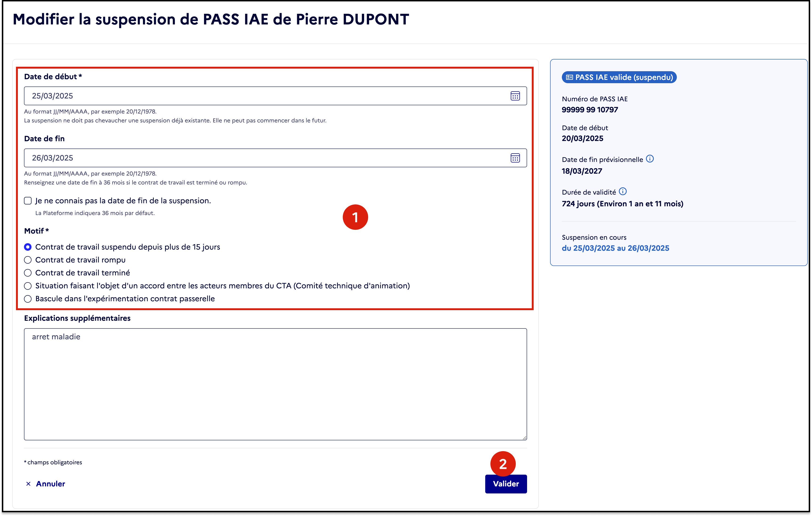Select the CTA agreement situation motif
This screenshot has height=516, width=812.
point(28,286)
